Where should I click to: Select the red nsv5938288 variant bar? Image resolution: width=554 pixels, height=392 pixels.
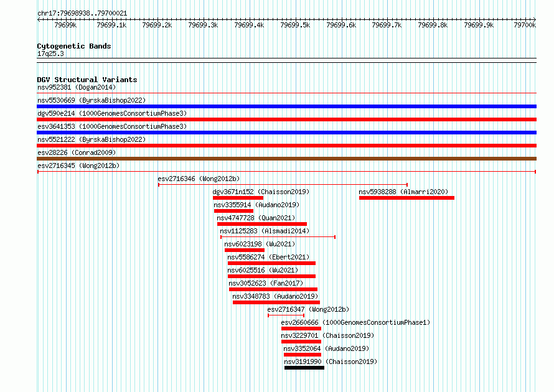[x=406, y=198]
